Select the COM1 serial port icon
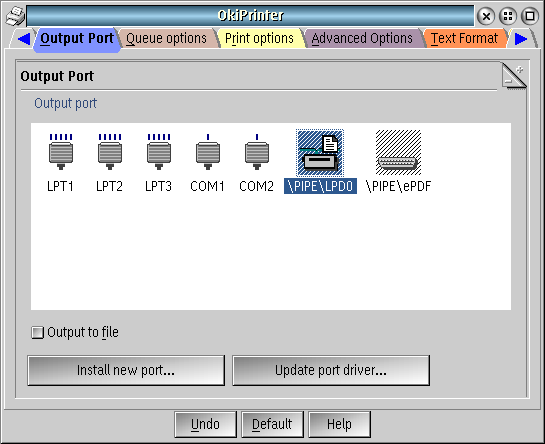The image size is (545, 444). (208, 152)
